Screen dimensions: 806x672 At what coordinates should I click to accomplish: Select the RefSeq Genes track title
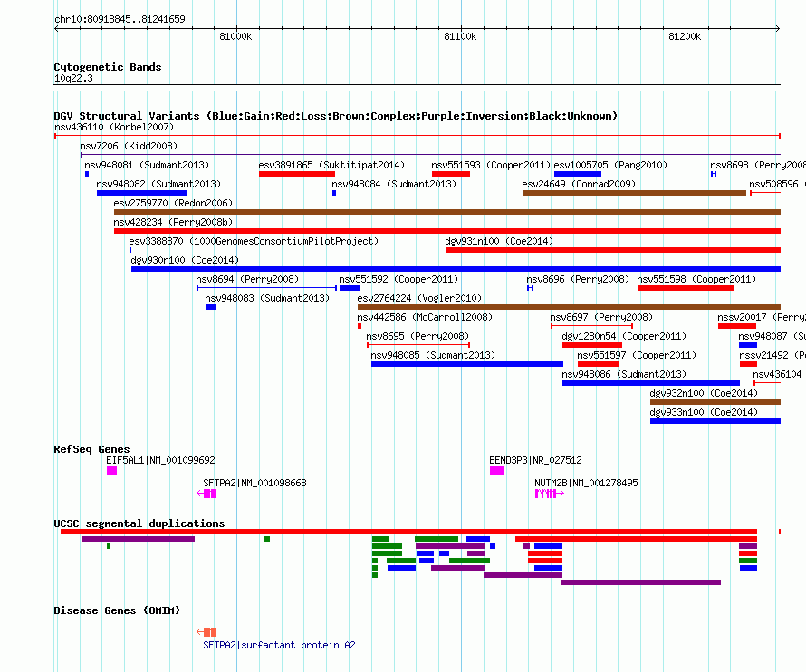(x=91, y=449)
